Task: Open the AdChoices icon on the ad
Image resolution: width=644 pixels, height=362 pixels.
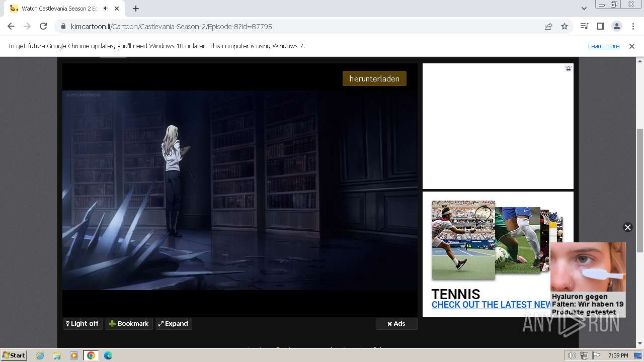Action: tap(568, 68)
